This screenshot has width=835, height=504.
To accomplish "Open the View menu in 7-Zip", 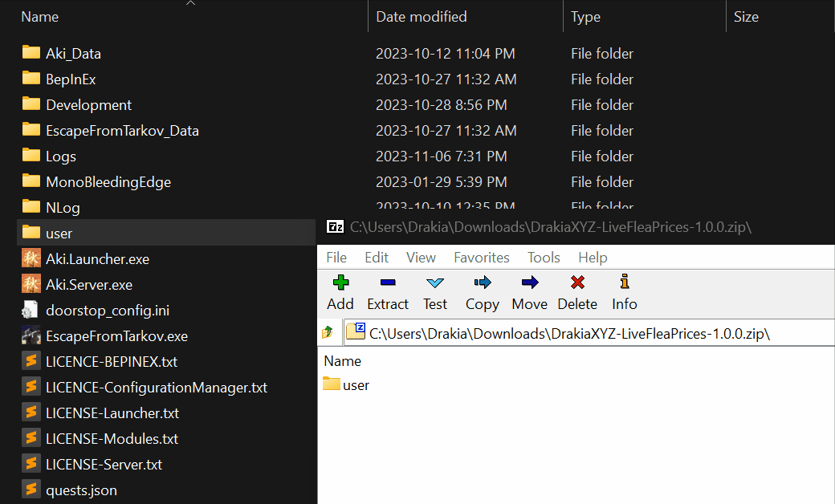I will click(x=421, y=258).
